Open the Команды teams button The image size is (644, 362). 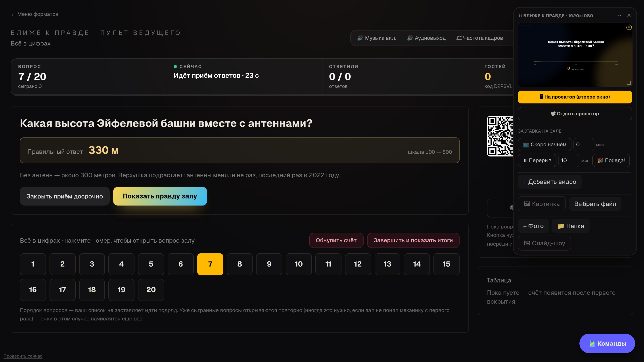(x=607, y=343)
